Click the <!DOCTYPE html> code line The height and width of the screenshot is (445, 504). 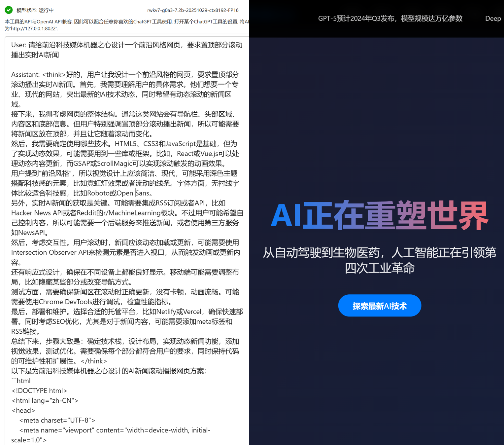39,390
